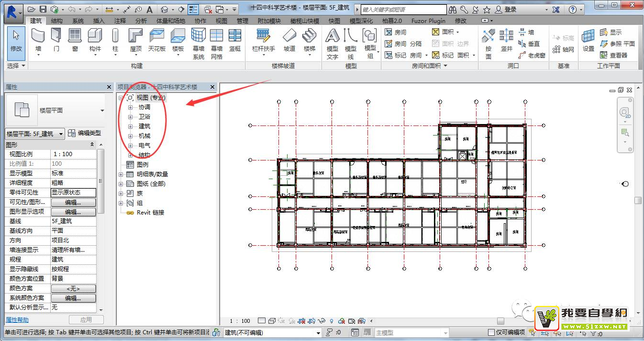Click the keyword search input field
The width and height of the screenshot is (644, 341).
point(403,9)
